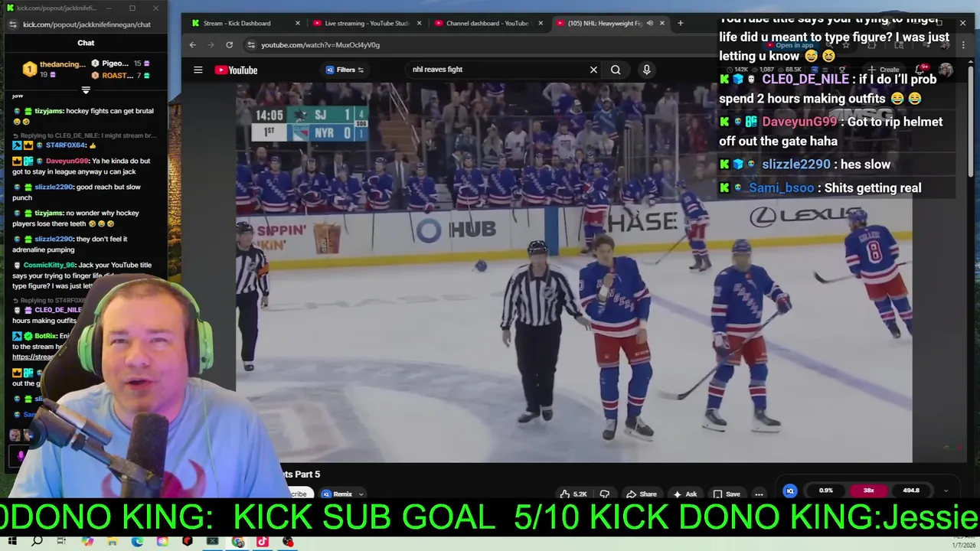
Task: Go back in the YouTube browser window
Action: tap(193, 45)
